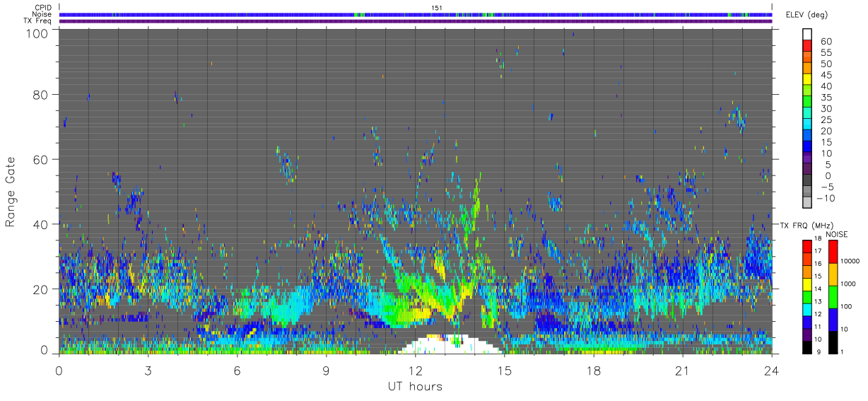Viewport: 868px width, 401px height.
Task: Click the 12 tick on UT hours axis
Action: pyautogui.click(x=416, y=371)
